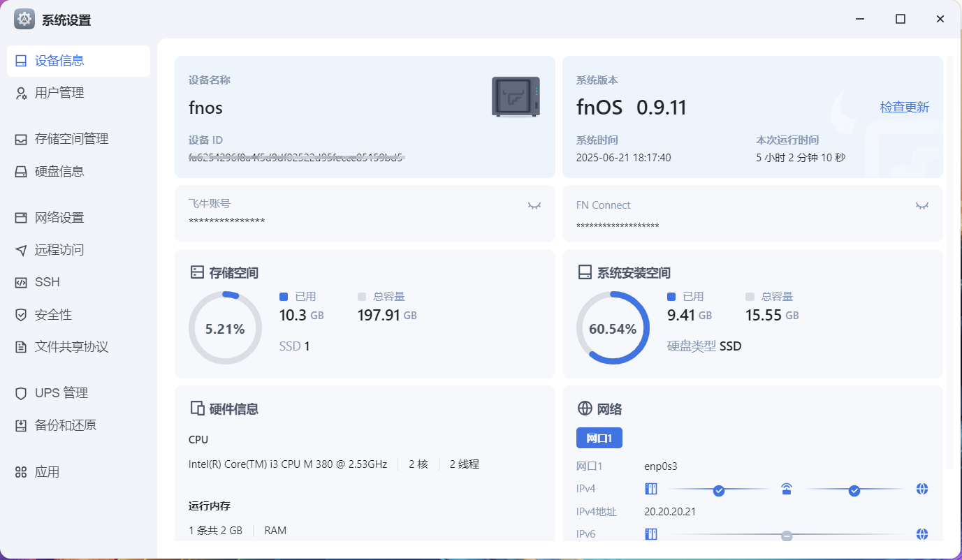962x560 pixels.
Task: Open 设备信息 in the sidebar
Action: 78,61
